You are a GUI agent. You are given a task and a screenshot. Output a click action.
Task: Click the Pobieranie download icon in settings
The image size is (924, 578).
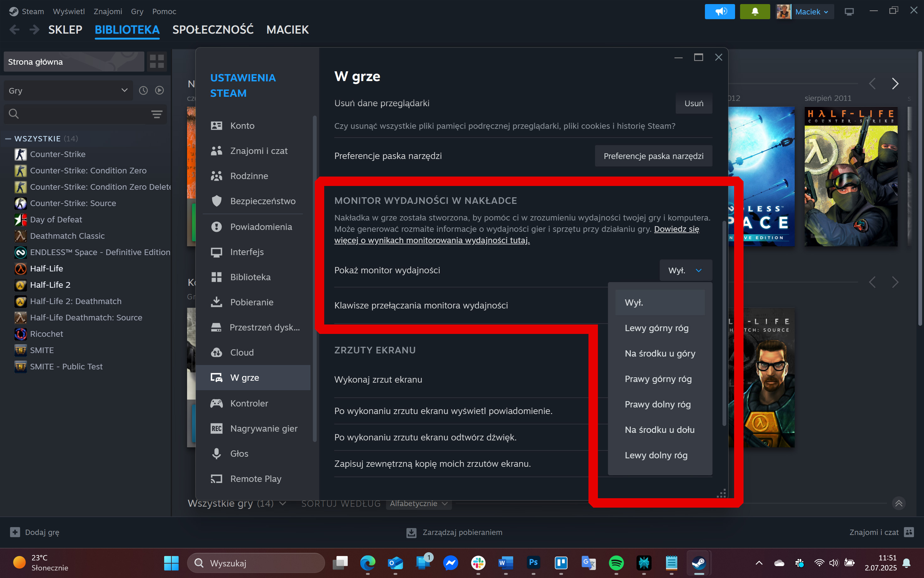[217, 302]
